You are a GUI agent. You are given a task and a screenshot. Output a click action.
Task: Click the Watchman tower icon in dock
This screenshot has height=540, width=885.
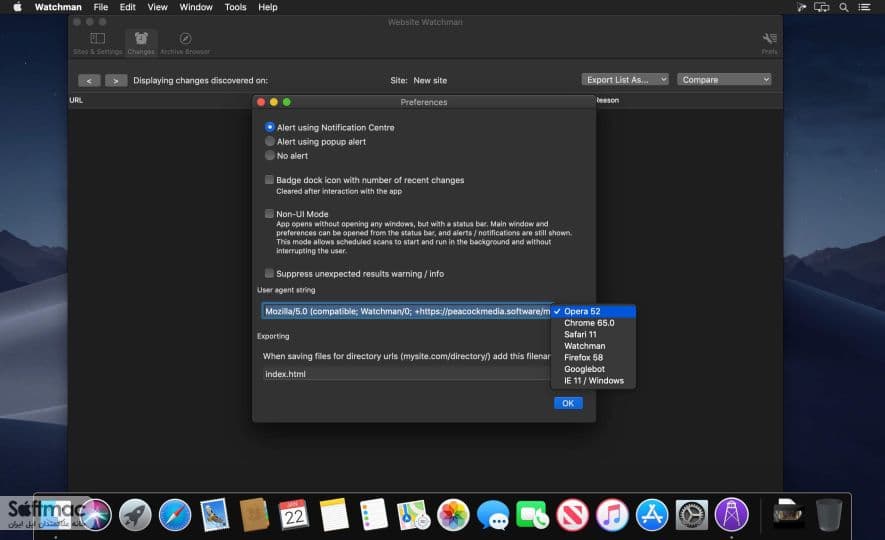pos(731,515)
